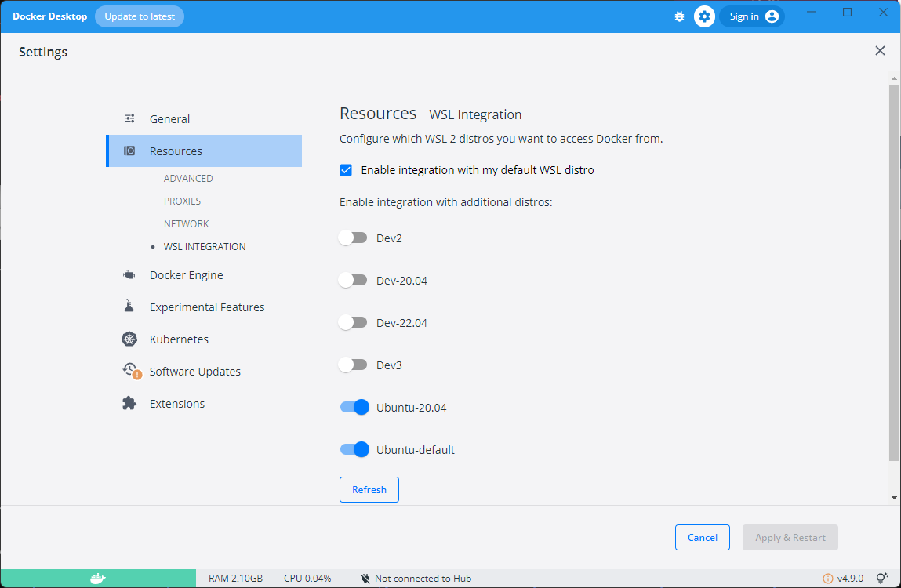Image resolution: width=901 pixels, height=588 pixels.
Task: Click the RAM 2.10GB status text
Action: pos(235,579)
